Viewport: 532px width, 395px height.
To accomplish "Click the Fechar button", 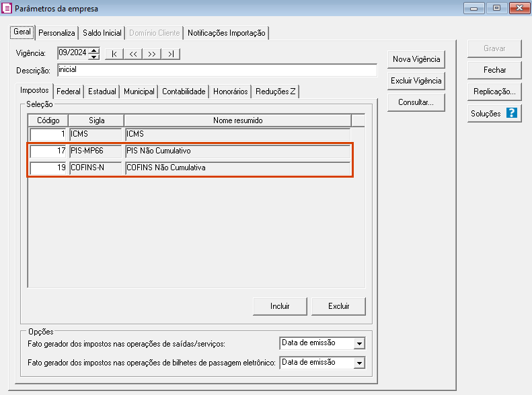I will (x=495, y=70).
